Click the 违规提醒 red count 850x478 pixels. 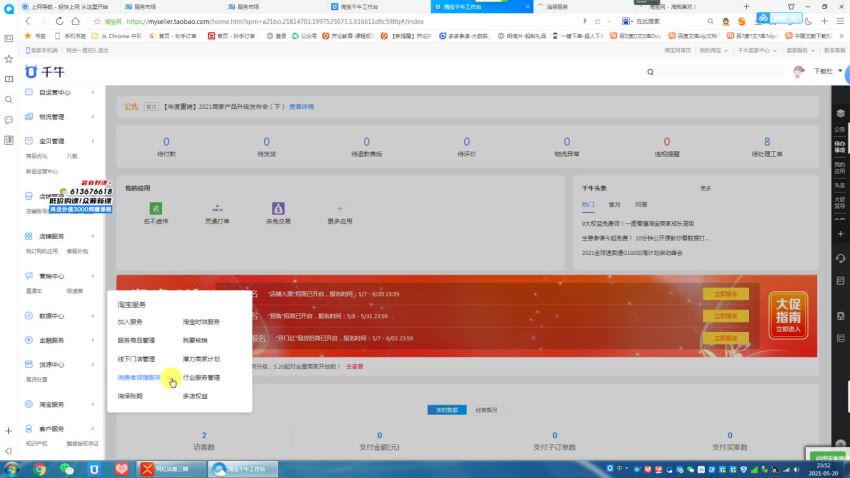(667, 141)
